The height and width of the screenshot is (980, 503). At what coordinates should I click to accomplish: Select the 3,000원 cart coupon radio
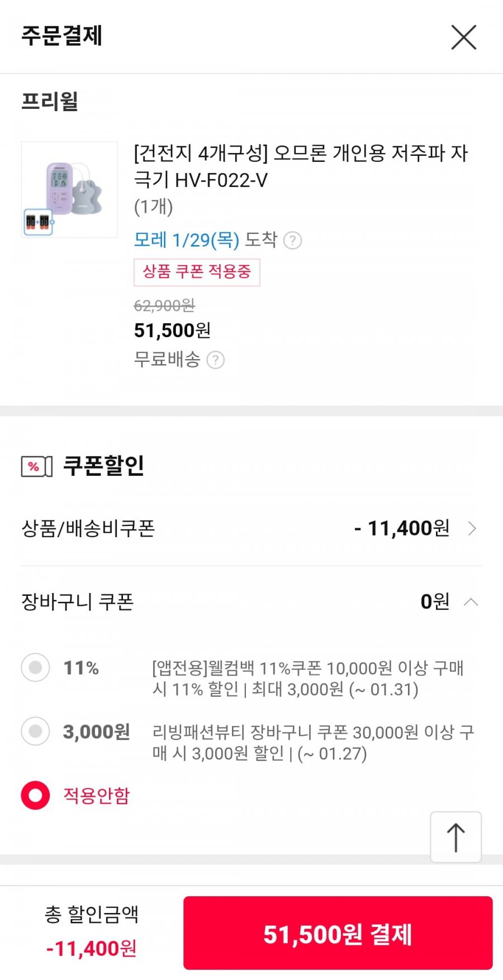pos(35,732)
